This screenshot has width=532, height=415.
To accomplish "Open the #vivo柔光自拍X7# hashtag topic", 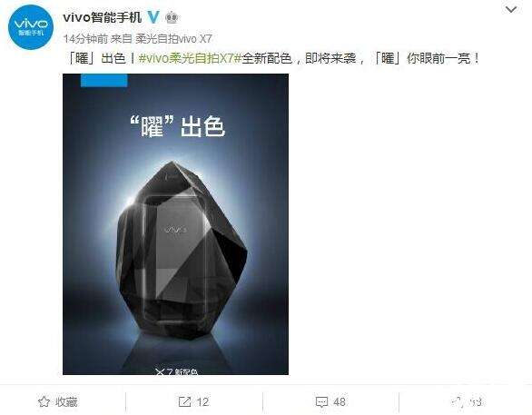I will pyautogui.click(x=190, y=58).
